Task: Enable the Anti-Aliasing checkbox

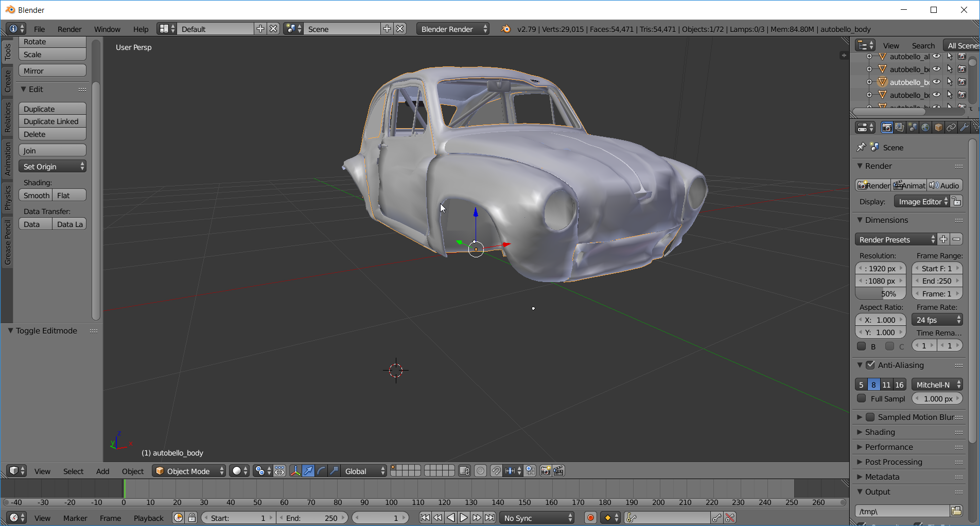Action: tap(870, 365)
